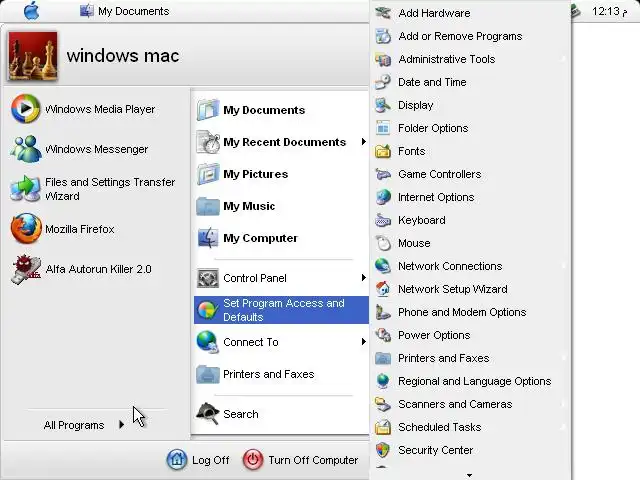Open Phone and Modem Options entry
The width and height of the screenshot is (640, 480).
pyautogui.click(x=470, y=312)
